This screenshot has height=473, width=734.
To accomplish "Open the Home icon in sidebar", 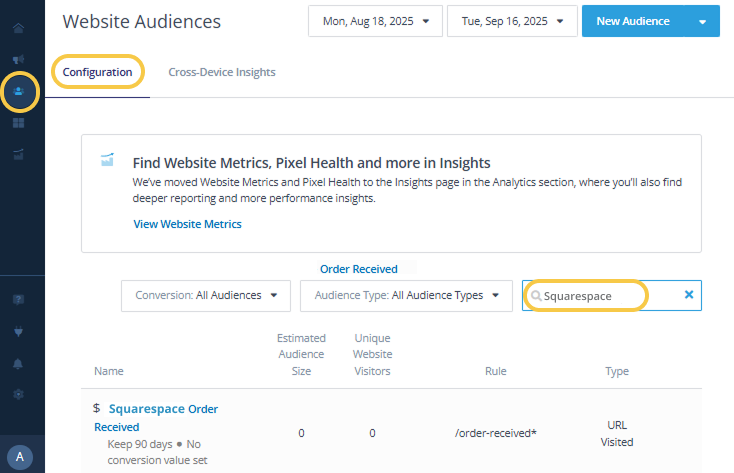I will [19, 28].
